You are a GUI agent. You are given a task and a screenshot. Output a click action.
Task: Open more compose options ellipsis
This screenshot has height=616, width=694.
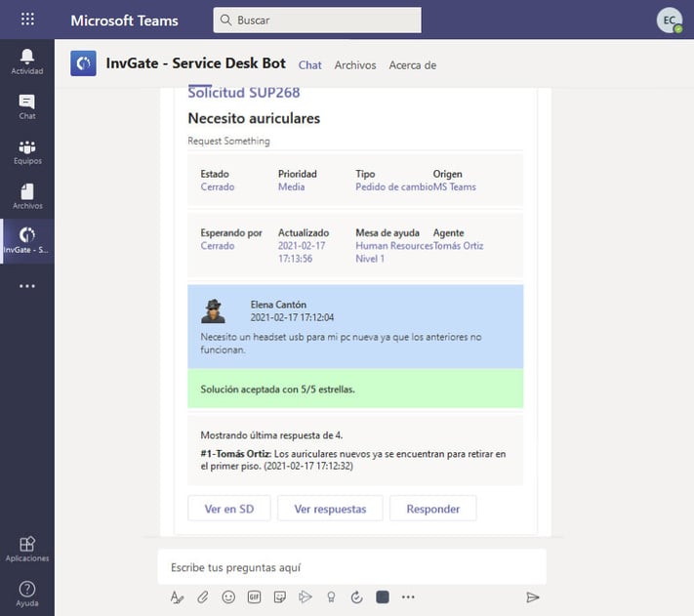coord(408,597)
